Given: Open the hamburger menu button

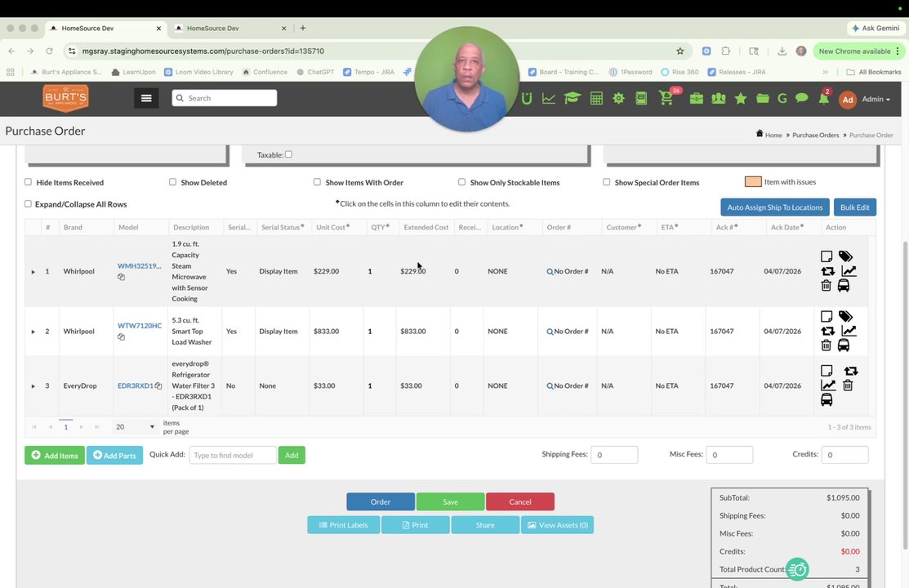Looking at the screenshot, I should pyautogui.click(x=146, y=98).
